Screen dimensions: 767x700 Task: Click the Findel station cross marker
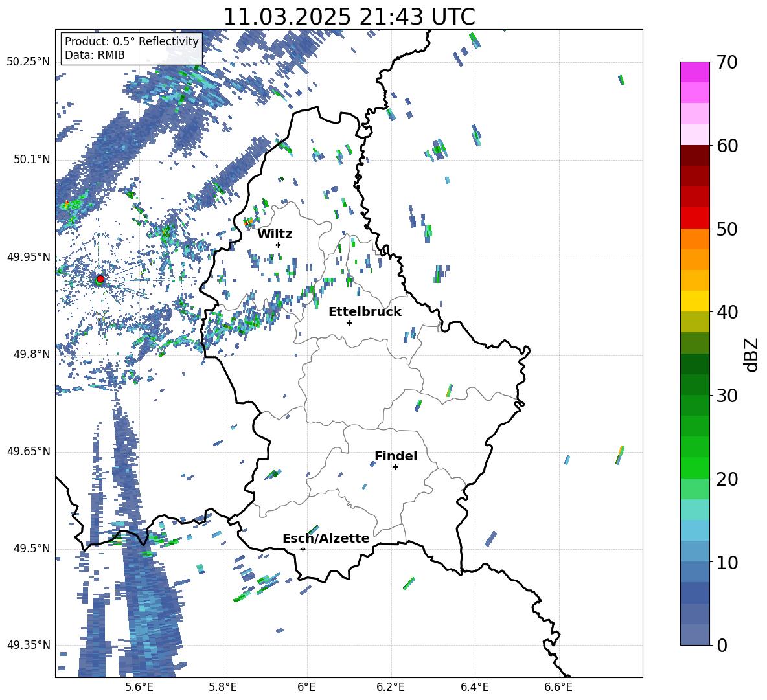395,468
